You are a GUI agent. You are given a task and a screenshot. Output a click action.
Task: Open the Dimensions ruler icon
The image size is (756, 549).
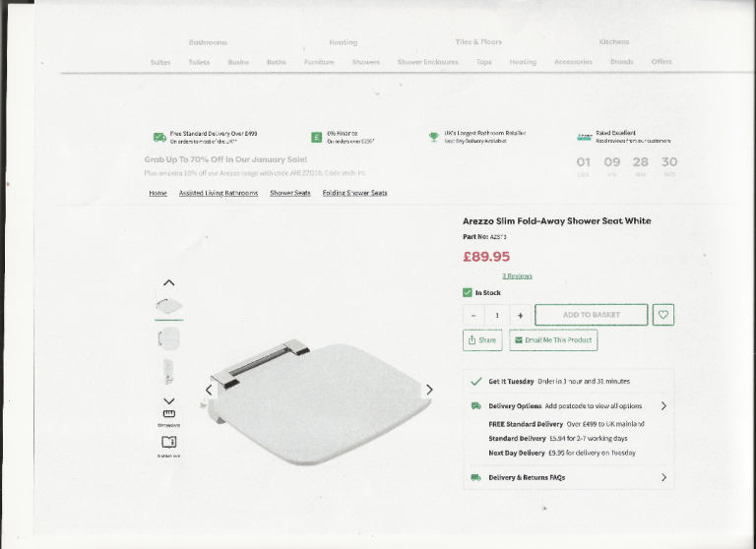(168, 413)
